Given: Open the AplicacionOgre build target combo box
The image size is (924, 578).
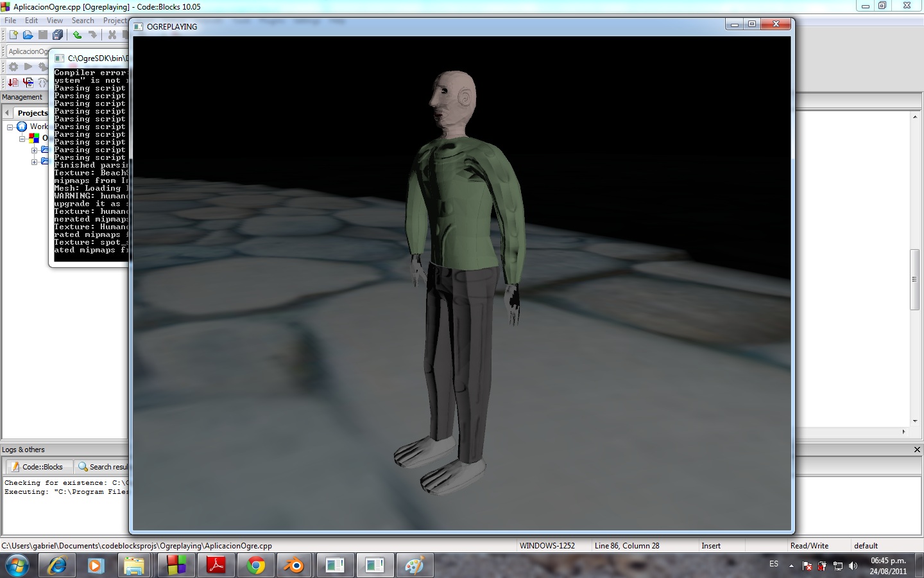Looking at the screenshot, I should [29, 51].
